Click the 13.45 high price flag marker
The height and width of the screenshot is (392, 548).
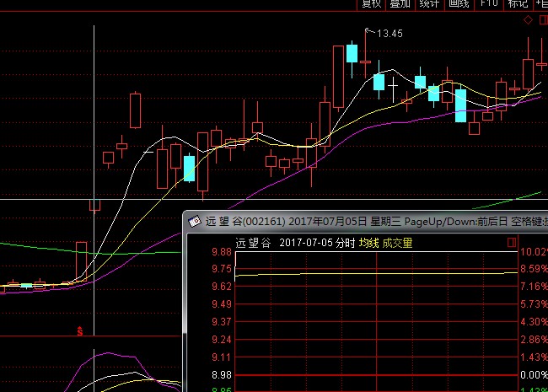(x=388, y=34)
